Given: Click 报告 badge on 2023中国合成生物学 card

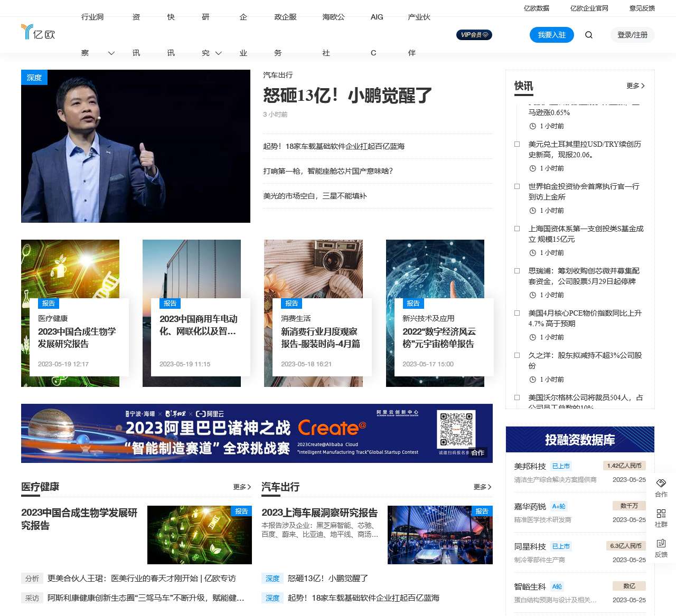Looking at the screenshot, I should click(49, 304).
